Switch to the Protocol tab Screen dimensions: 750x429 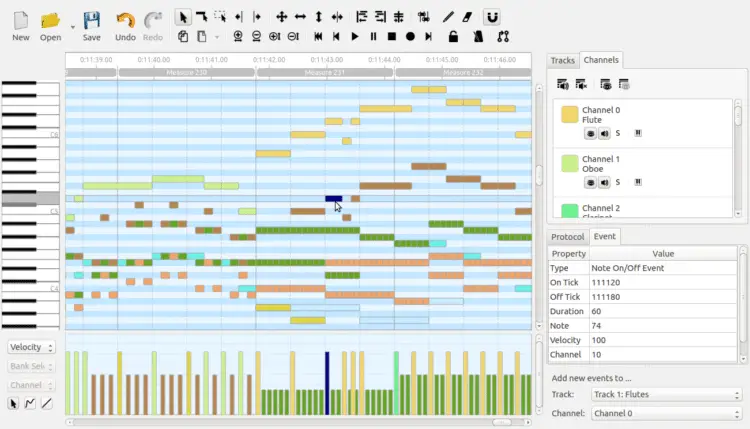(568, 237)
